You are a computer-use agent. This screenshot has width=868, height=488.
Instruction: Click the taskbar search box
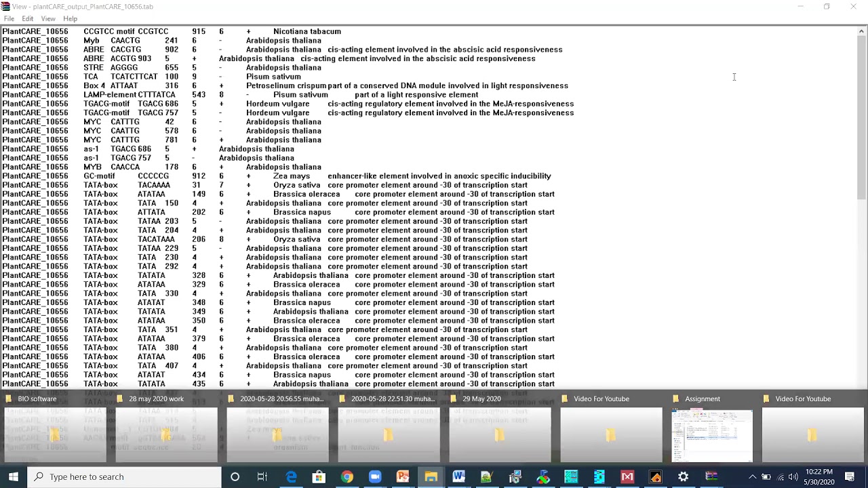125,477
